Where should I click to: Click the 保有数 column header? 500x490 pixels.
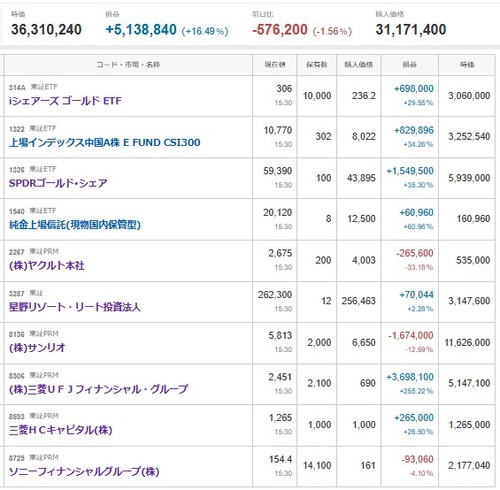[x=317, y=65]
